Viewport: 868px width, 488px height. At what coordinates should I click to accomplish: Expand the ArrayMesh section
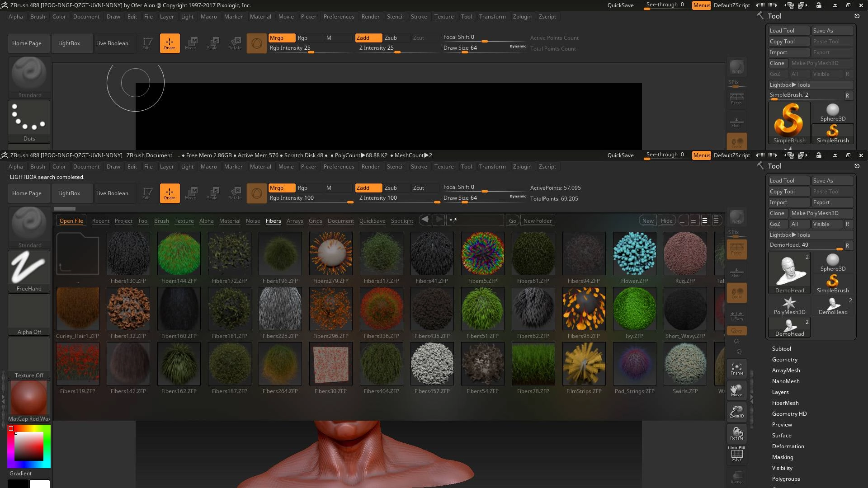(x=786, y=371)
